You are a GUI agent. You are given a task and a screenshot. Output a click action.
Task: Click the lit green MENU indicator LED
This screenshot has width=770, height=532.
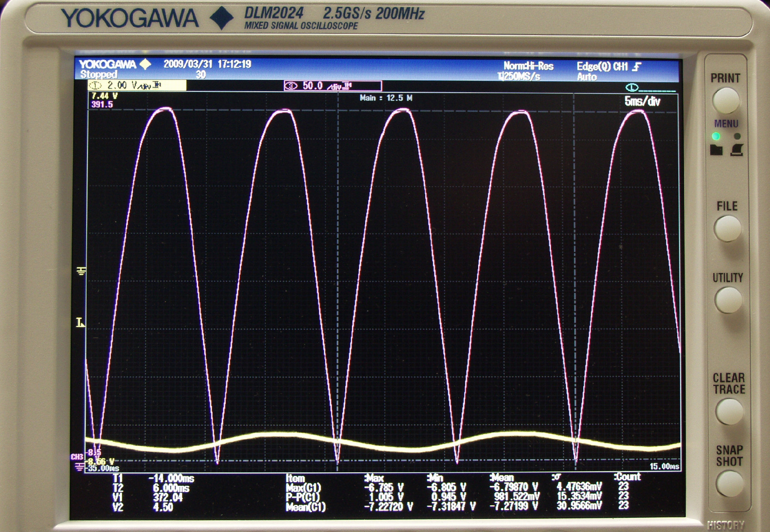716,136
